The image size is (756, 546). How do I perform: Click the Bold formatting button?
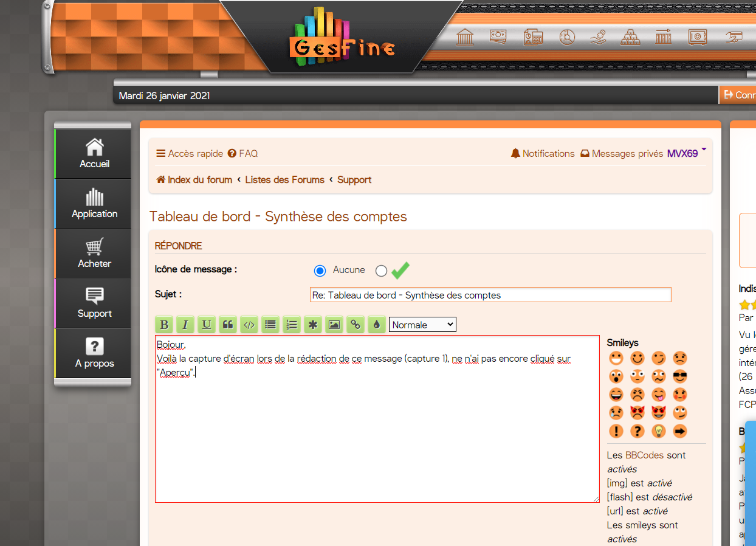pyautogui.click(x=164, y=325)
